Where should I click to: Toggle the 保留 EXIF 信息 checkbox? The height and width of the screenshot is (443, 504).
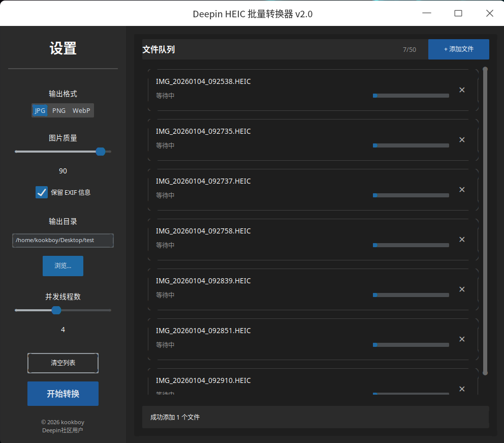[42, 192]
